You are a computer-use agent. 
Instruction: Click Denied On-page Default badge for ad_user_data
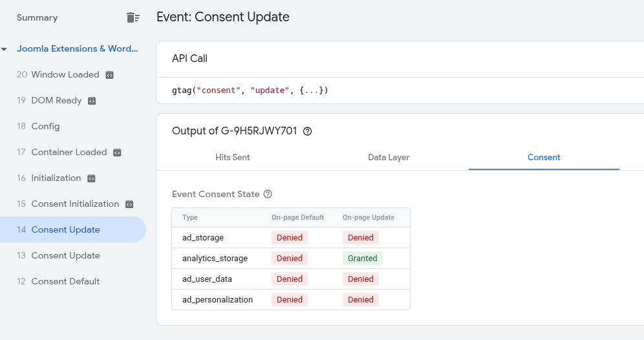290,279
